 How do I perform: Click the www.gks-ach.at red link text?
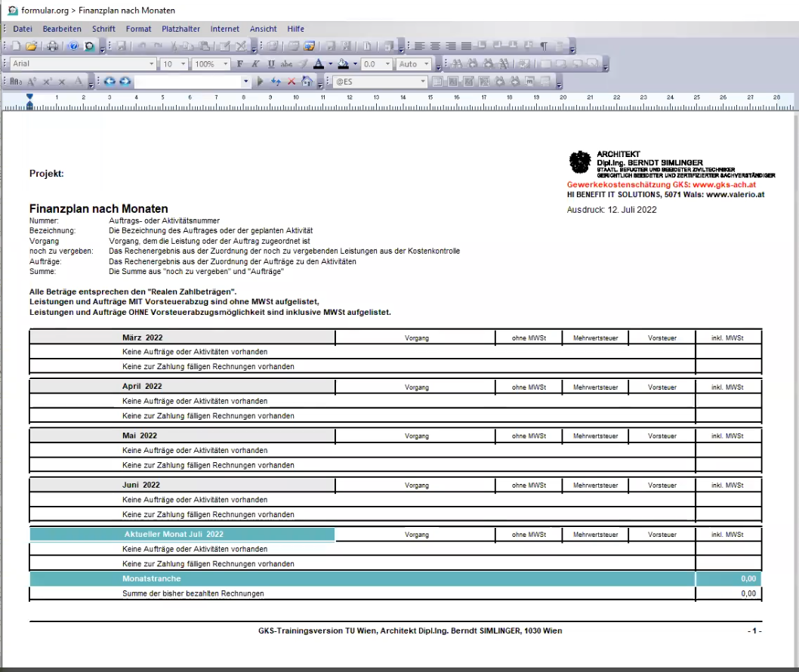(x=724, y=184)
